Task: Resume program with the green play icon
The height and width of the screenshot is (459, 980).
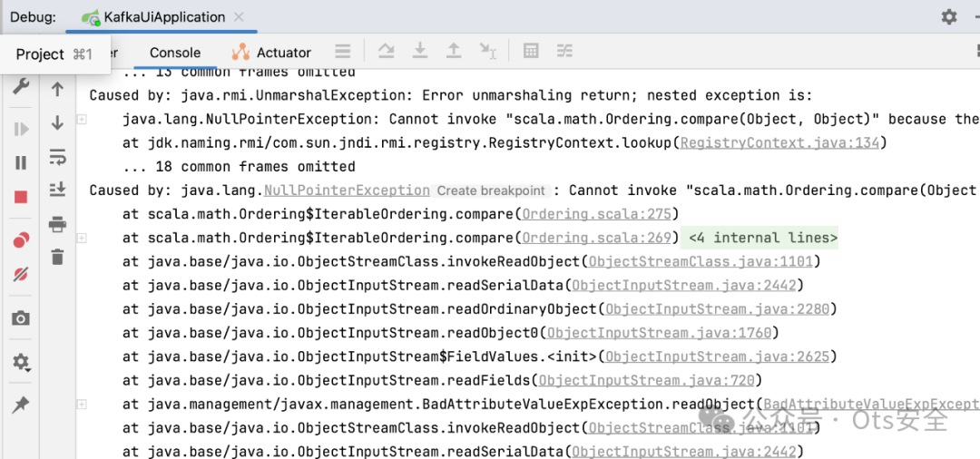Action: 21,130
